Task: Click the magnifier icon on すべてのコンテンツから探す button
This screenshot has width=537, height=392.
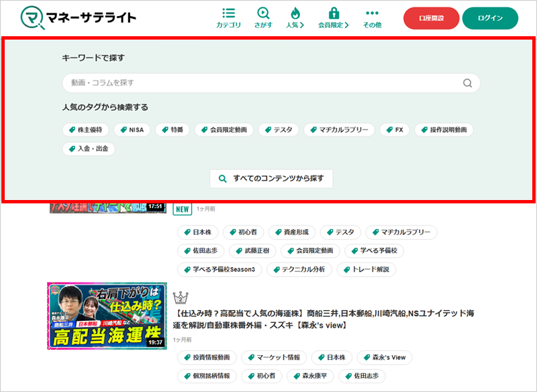Action: point(222,179)
